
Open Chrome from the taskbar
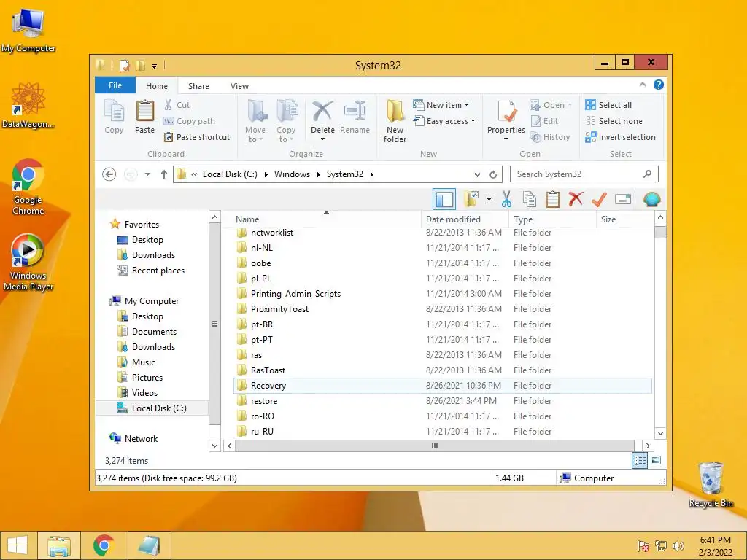click(x=104, y=545)
